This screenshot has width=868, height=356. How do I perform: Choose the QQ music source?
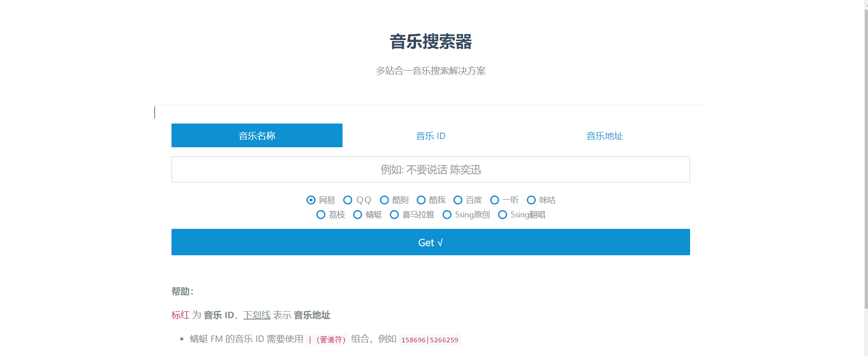(348, 200)
